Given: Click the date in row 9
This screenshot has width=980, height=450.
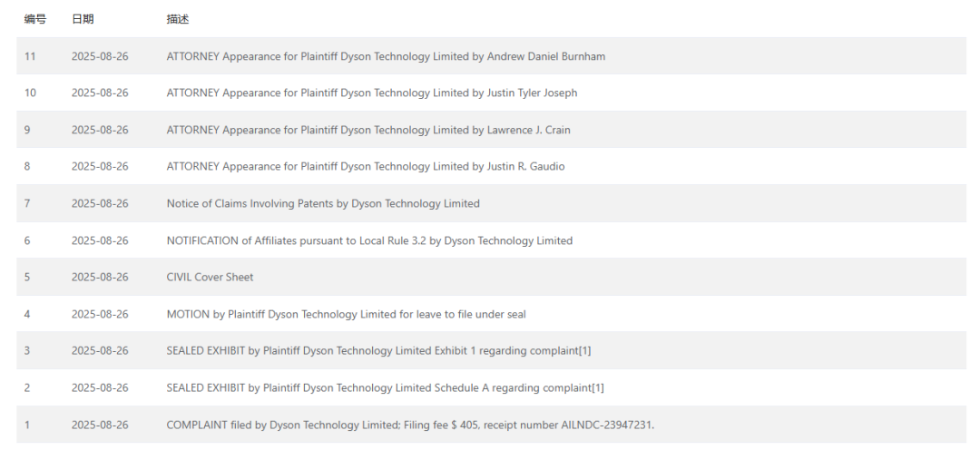Looking at the screenshot, I should tap(100, 130).
